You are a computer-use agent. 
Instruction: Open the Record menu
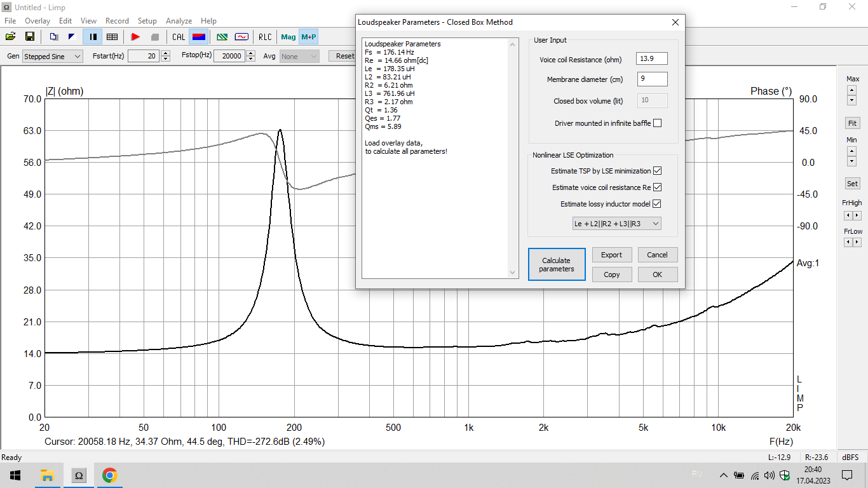pyautogui.click(x=117, y=21)
